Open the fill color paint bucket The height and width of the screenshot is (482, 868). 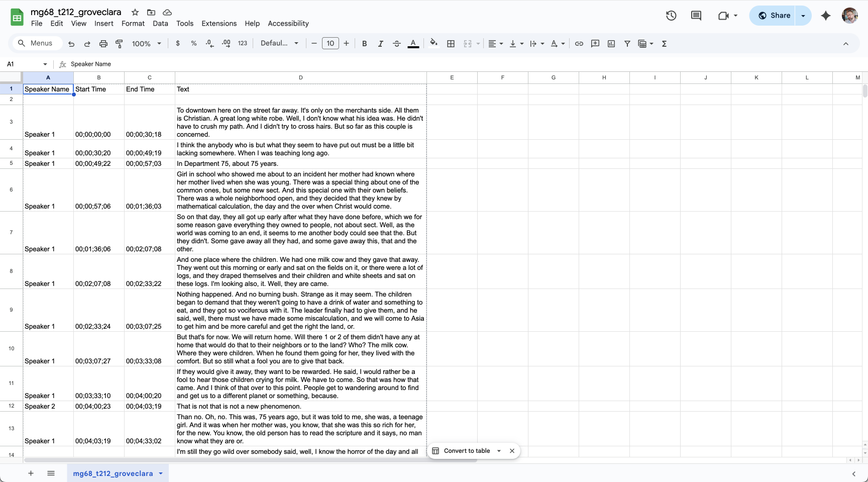433,44
